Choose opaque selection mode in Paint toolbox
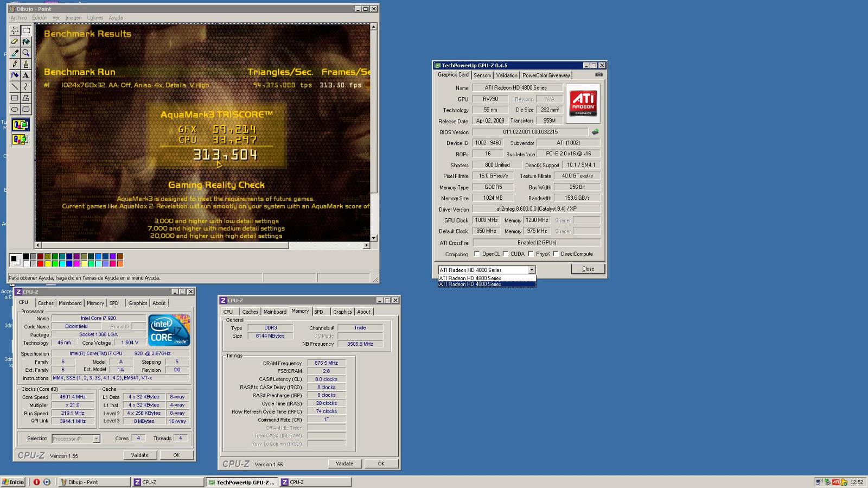 [x=20, y=125]
